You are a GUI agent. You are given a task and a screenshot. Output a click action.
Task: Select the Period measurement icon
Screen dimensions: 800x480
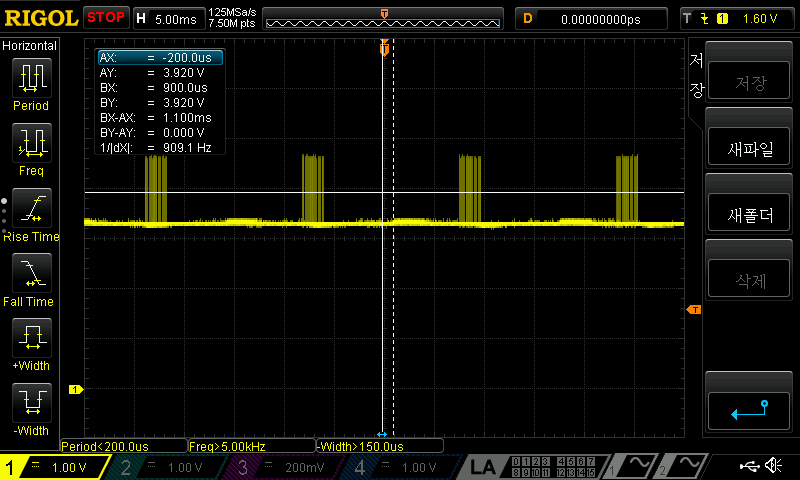point(32,78)
